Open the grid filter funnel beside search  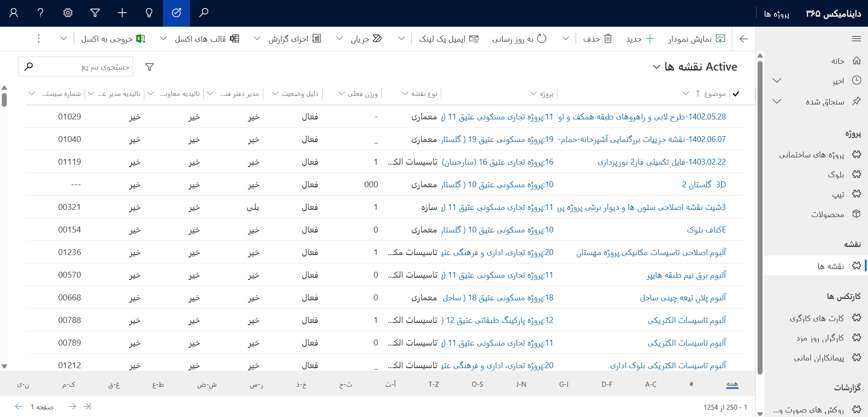[x=149, y=67]
